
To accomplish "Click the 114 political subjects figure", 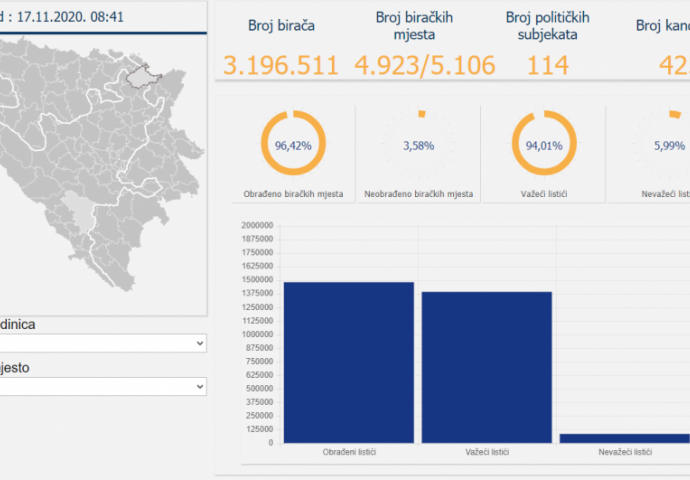I will [547, 66].
